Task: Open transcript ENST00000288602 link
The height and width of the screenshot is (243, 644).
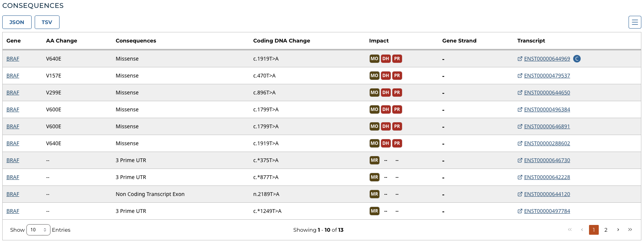Action: (547, 143)
